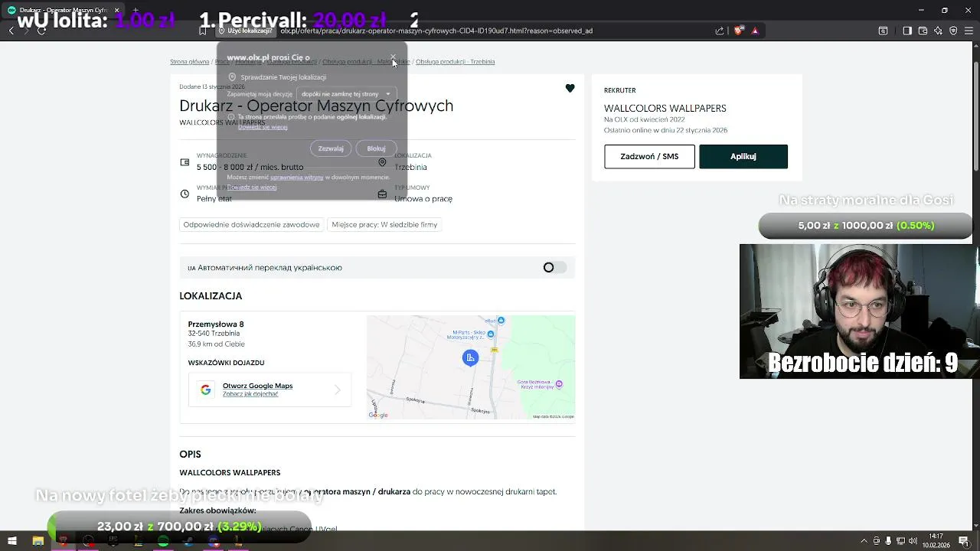Click the blue building pin on the map
980x551 pixels.
(x=470, y=357)
